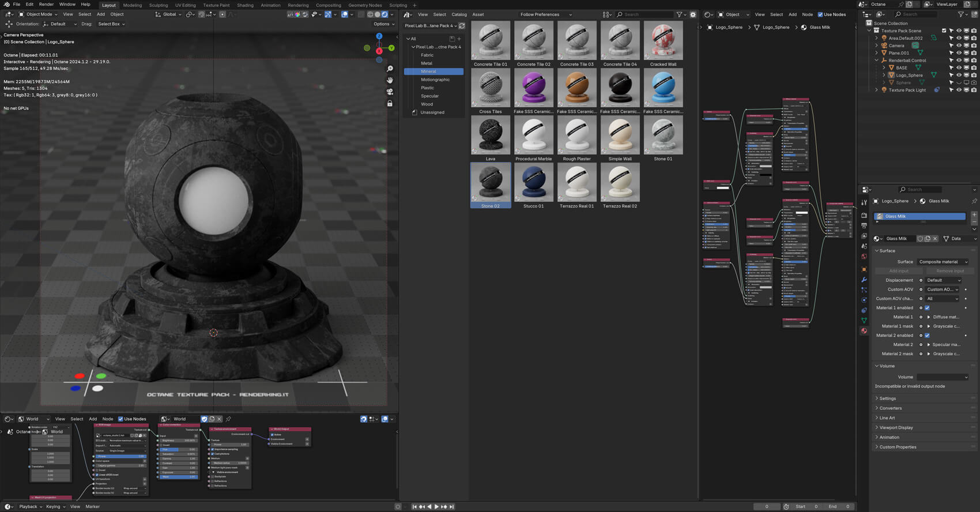The height and width of the screenshot is (512, 980).
Task: Open asset browser settings gear icon
Action: (x=693, y=14)
